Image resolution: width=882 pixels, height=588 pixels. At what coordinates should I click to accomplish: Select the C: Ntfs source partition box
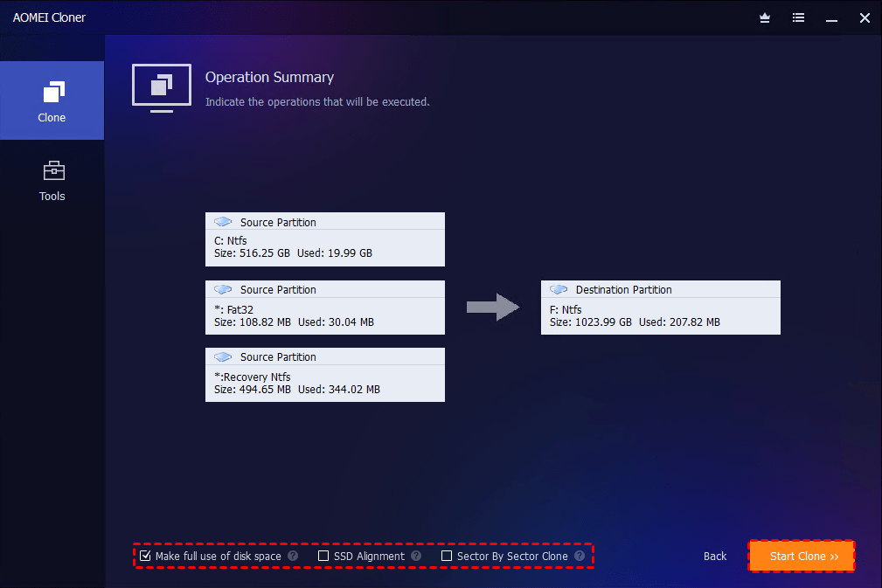click(x=325, y=239)
